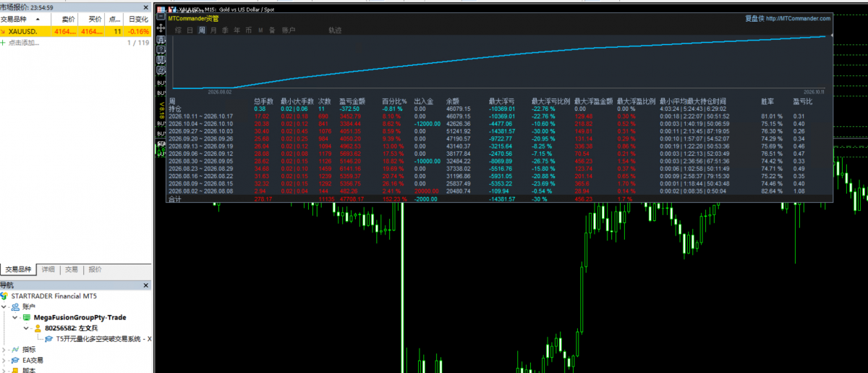Select the 账户 tab in MTCommander

(289, 30)
